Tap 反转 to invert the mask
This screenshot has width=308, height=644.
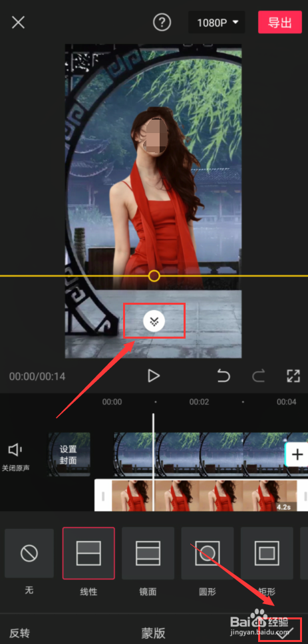[x=20, y=633]
